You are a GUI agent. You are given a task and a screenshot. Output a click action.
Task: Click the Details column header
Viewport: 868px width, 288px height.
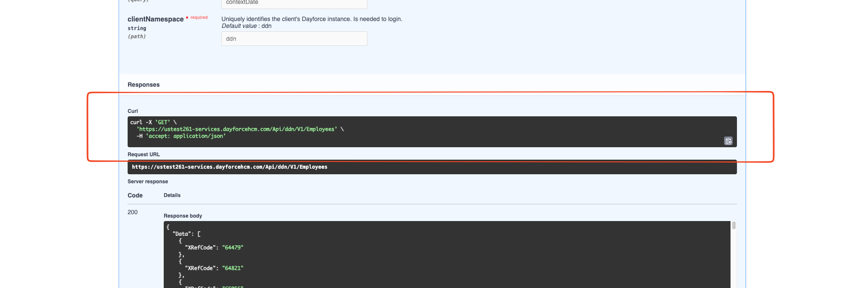(x=172, y=195)
